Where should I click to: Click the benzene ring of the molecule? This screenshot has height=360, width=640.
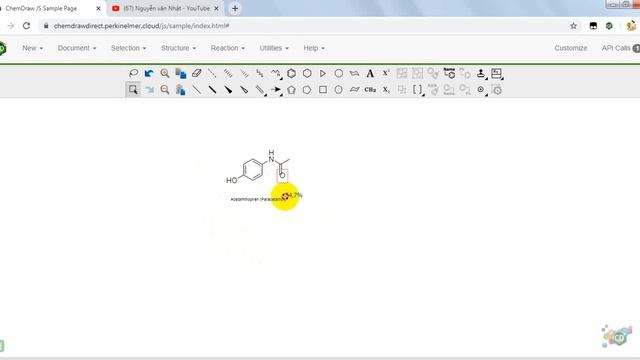[253, 170]
